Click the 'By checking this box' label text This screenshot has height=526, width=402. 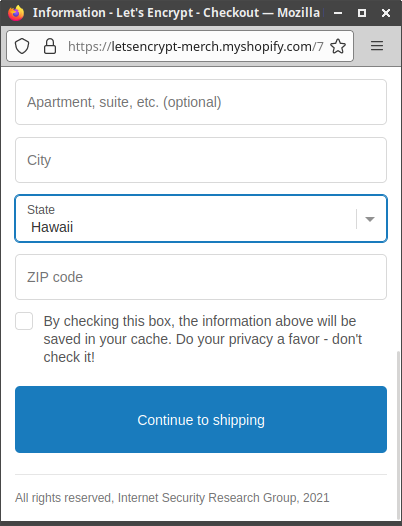click(203, 339)
